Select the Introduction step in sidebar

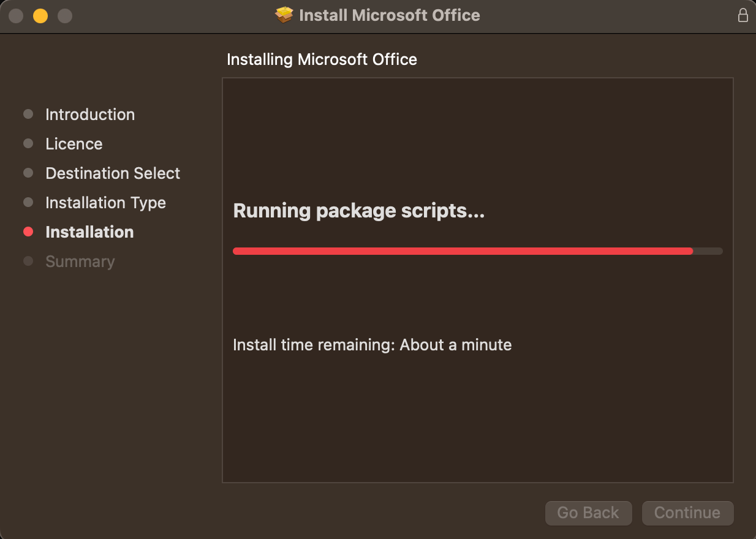[90, 115]
